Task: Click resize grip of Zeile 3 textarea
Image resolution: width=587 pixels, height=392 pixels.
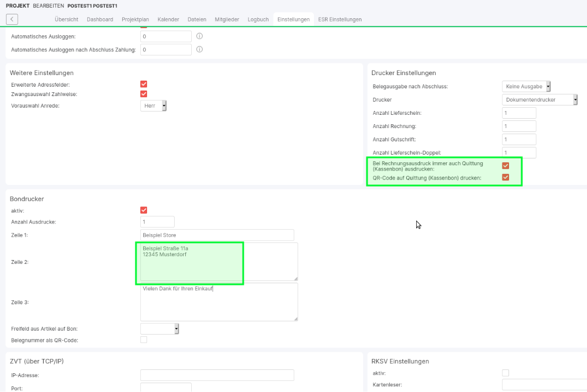Action: coord(295,318)
